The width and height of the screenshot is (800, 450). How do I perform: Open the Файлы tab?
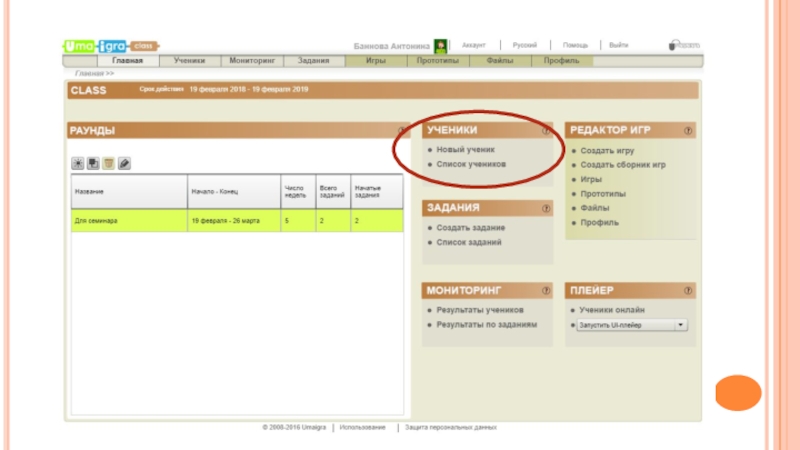click(x=499, y=61)
